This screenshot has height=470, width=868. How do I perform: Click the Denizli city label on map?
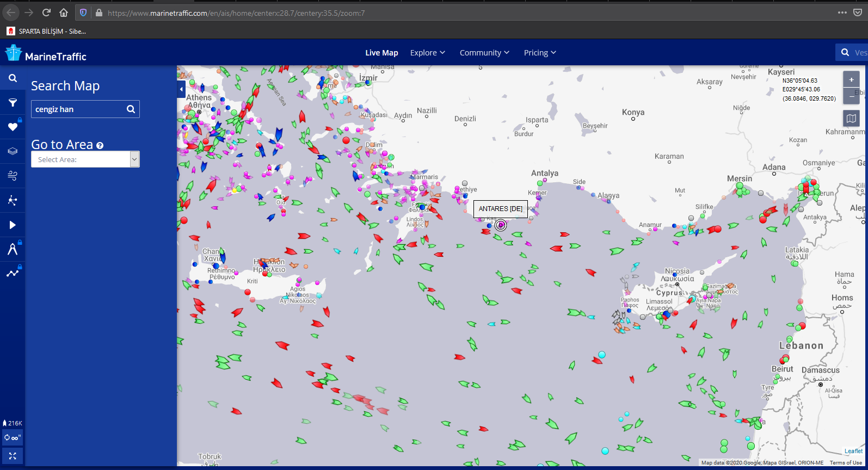pos(465,119)
